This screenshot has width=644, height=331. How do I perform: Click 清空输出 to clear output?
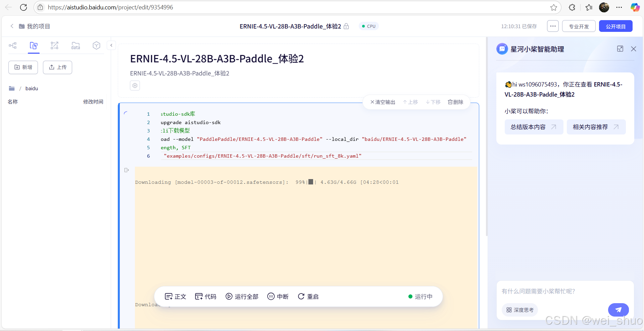(x=383, y=102)
